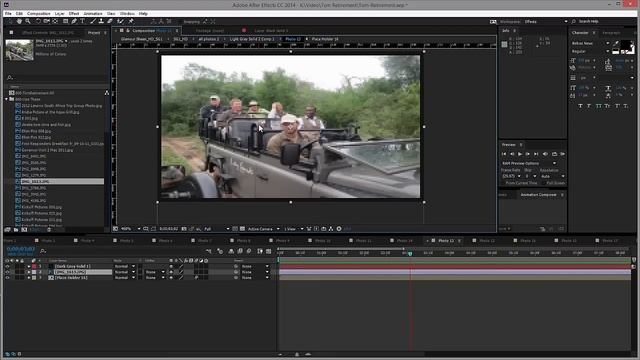Click the viewer timecode 0;00;43;02
Screen dimensions: 640x360
pos(168,229)
